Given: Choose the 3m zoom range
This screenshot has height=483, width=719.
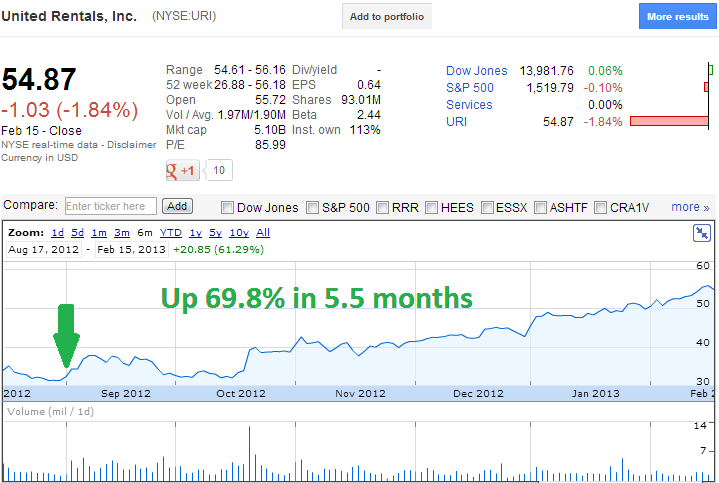Looking at the screenshot, I should (122, 233).
